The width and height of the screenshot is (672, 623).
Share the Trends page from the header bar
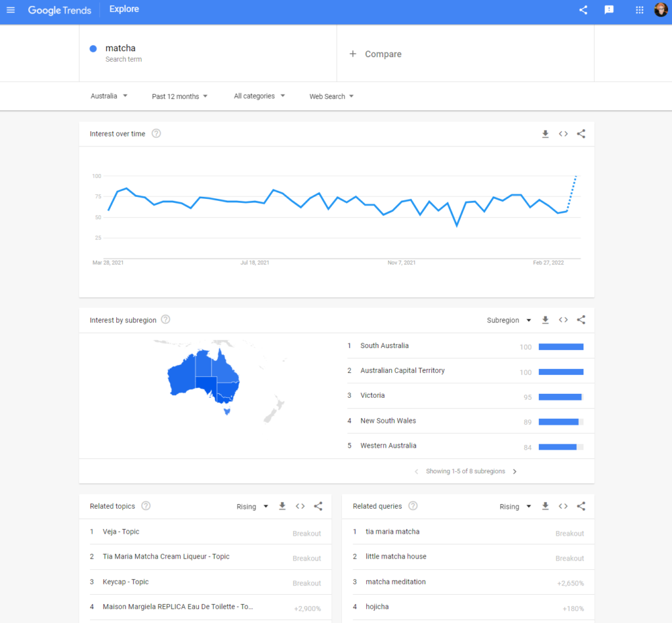583,10
